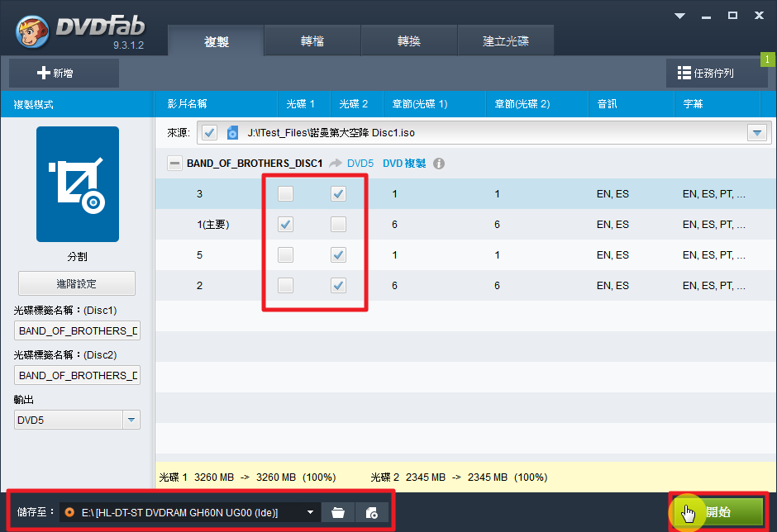Open the save-to drive dropdown
The width and height of the screenshot is (777, 532).
[x=311, y=512]
